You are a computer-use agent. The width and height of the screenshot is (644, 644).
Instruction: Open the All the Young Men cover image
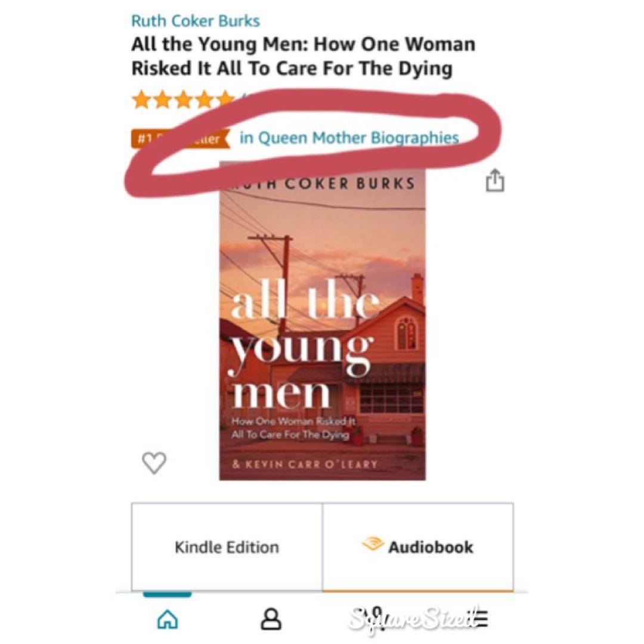coord(323,321)
